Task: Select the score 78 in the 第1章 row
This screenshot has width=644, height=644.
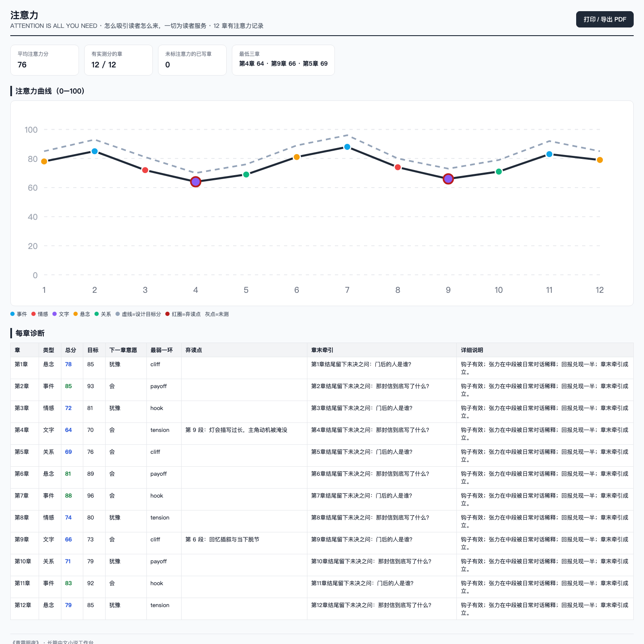Action: coord(68,365)
